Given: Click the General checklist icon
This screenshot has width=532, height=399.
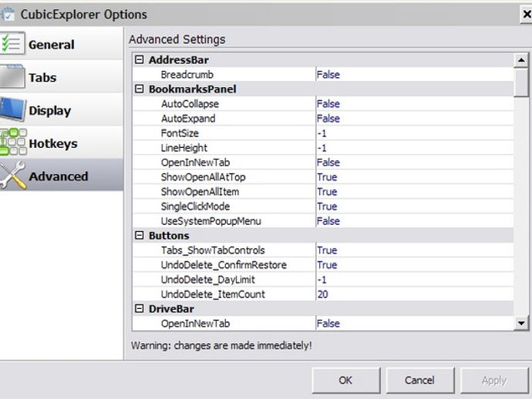Looking at the screenshot, I should coord(12,43).
